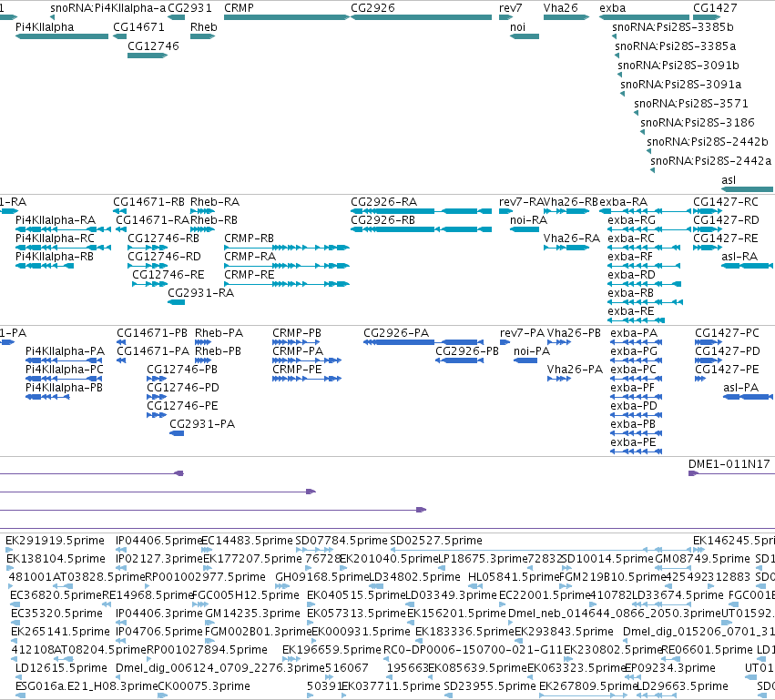
Task: Click the exba-RE transcript label
Action: 631,311
